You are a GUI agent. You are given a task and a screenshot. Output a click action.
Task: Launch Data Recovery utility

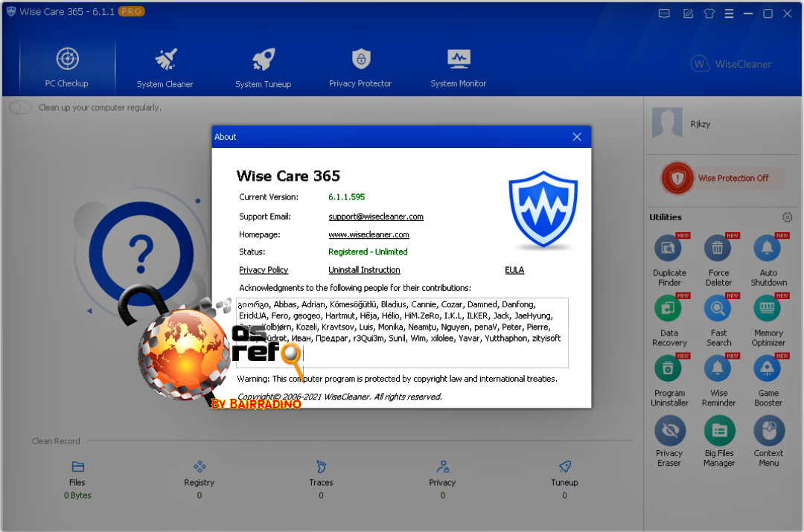pos(669,320)
